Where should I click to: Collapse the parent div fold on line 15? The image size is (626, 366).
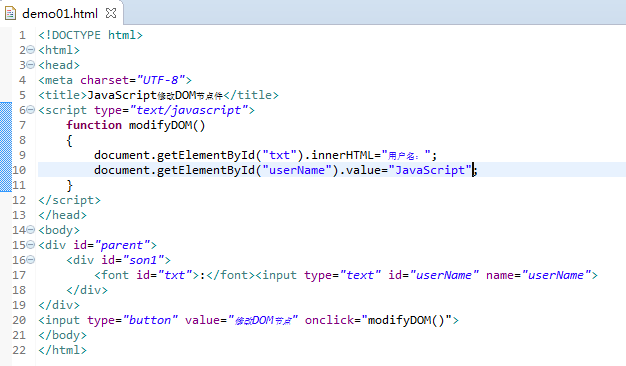click(x=31, y=245)
